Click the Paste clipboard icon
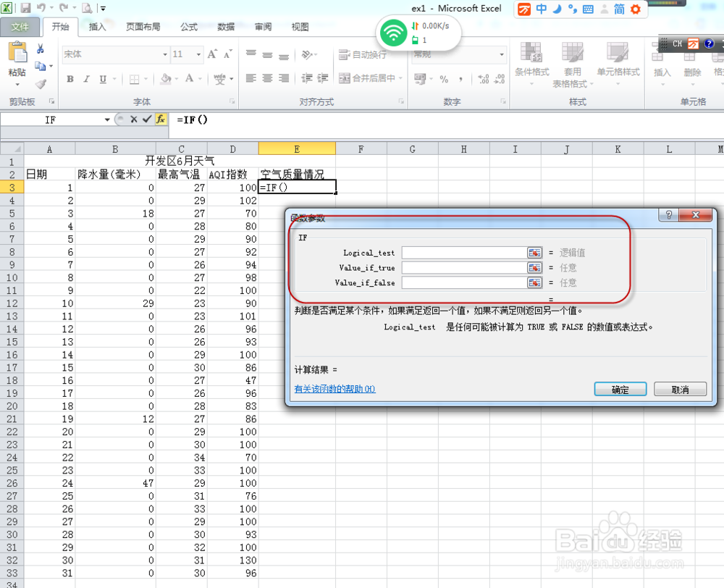This screenshot has width=724, height=588. (17, 53)
